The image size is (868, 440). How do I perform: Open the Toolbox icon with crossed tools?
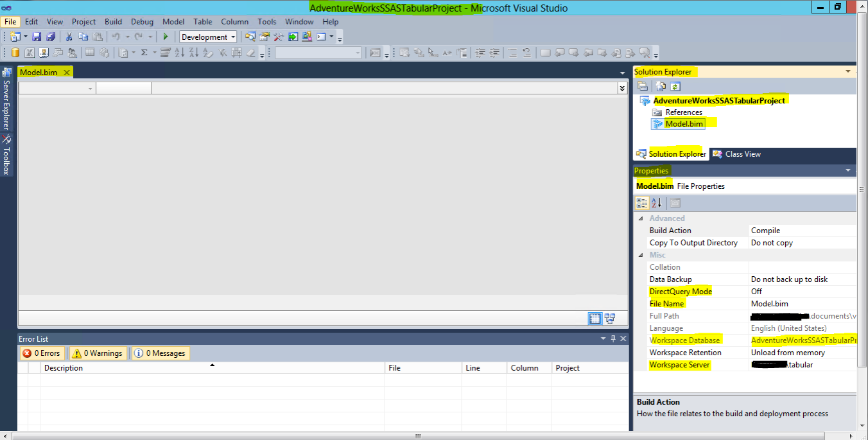[x=278, y=37]
